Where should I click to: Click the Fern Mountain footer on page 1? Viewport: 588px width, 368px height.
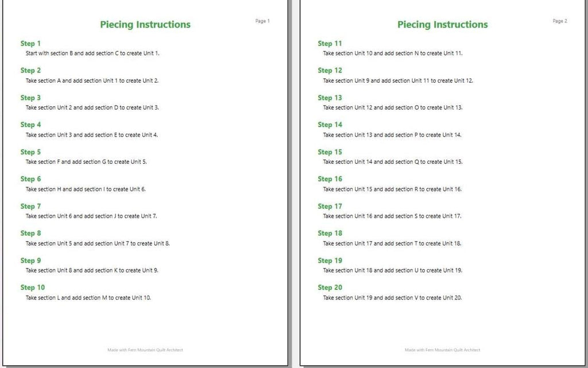click(x=145, y=350)
